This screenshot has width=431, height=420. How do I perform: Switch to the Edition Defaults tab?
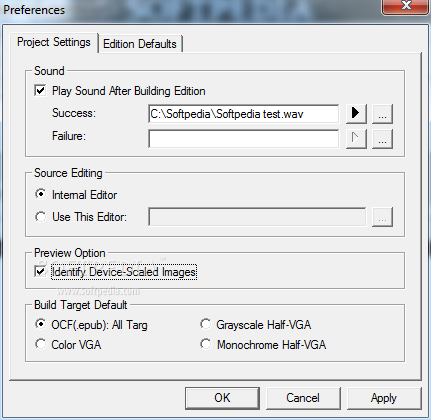point(140,44)
